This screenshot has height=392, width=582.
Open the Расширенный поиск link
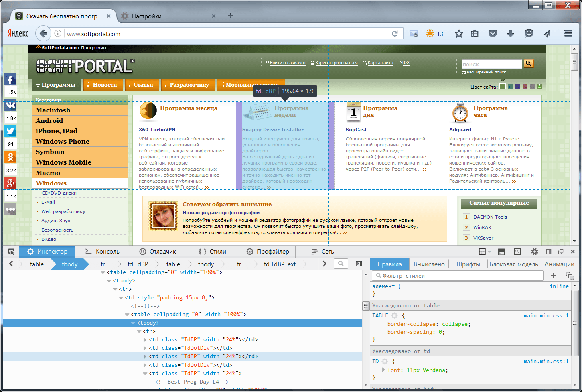coord(486,72)
